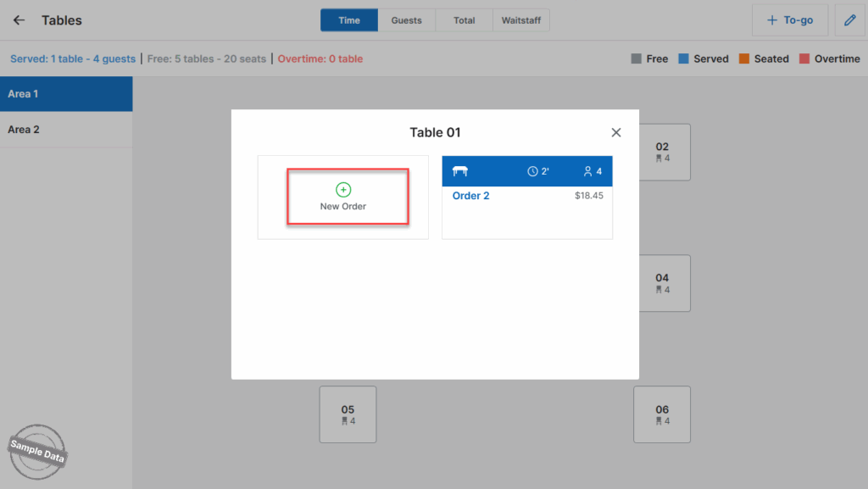Select table 06 on floor plan

[662, 414]
